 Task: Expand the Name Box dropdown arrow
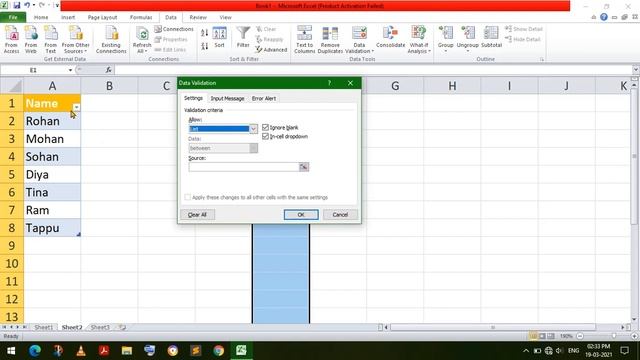pyautogui.click(x=70, y=70)
